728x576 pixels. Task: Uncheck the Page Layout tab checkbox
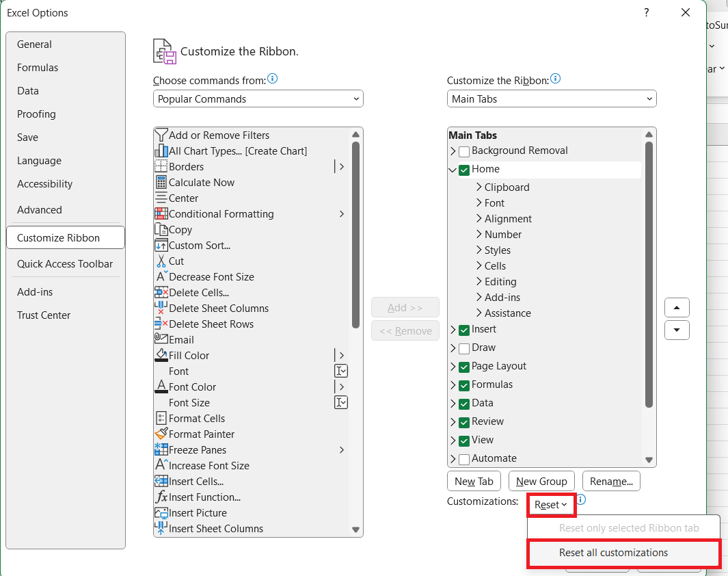[464, 367]
